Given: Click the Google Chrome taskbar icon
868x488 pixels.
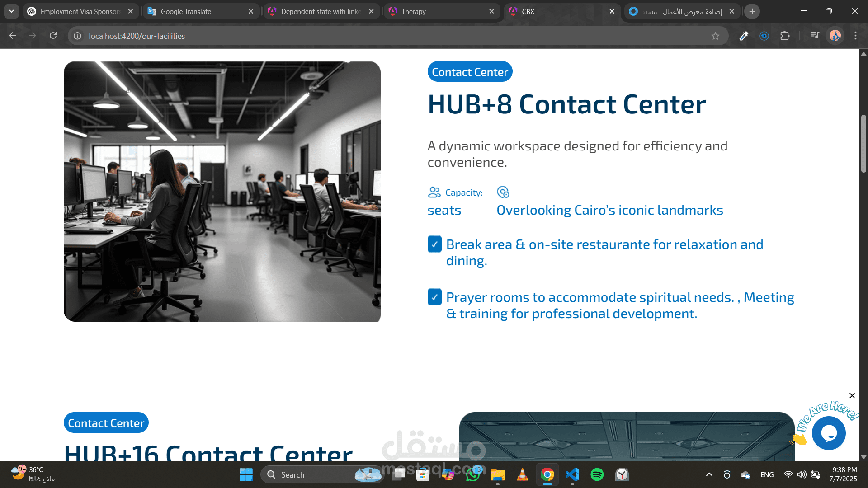Looking at the screenshot, I should (547, 475).
